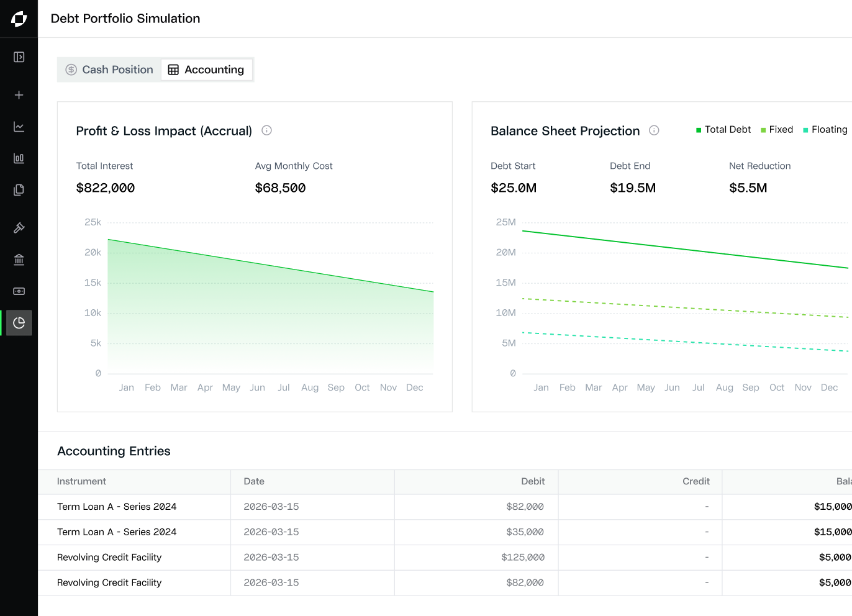Image resolution: width=852 pixels, height=616 pixels.
Task: Click the Profit & Loss Impact info icon
Action: pyautogui.click(x=266, y=130)
